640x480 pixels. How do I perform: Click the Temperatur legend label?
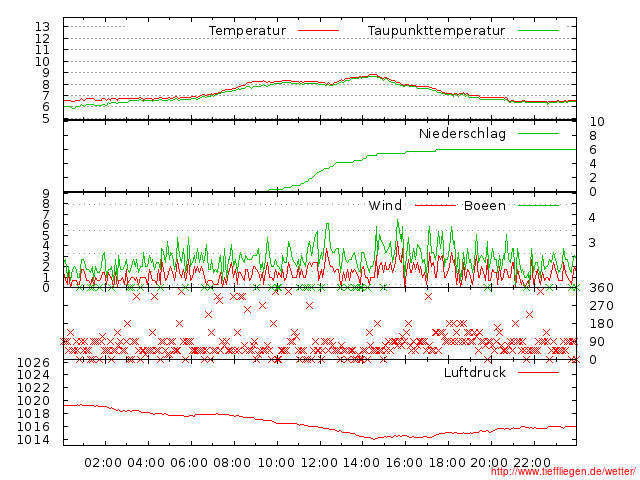tap(247, 31)
